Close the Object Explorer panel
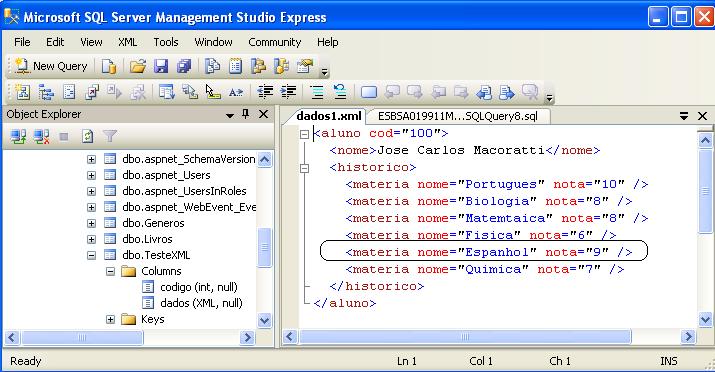The width and height of the screenshot is (715, 372). tap(264, 114)
